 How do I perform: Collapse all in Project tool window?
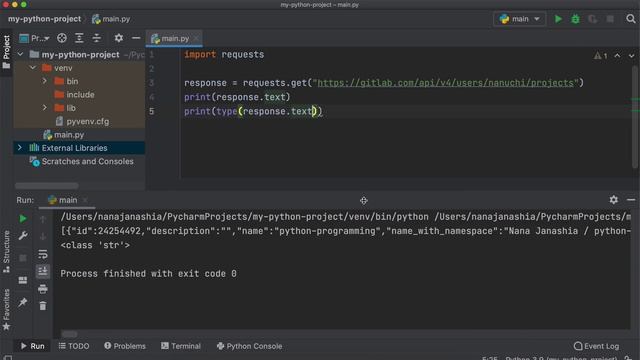point(97,38)
